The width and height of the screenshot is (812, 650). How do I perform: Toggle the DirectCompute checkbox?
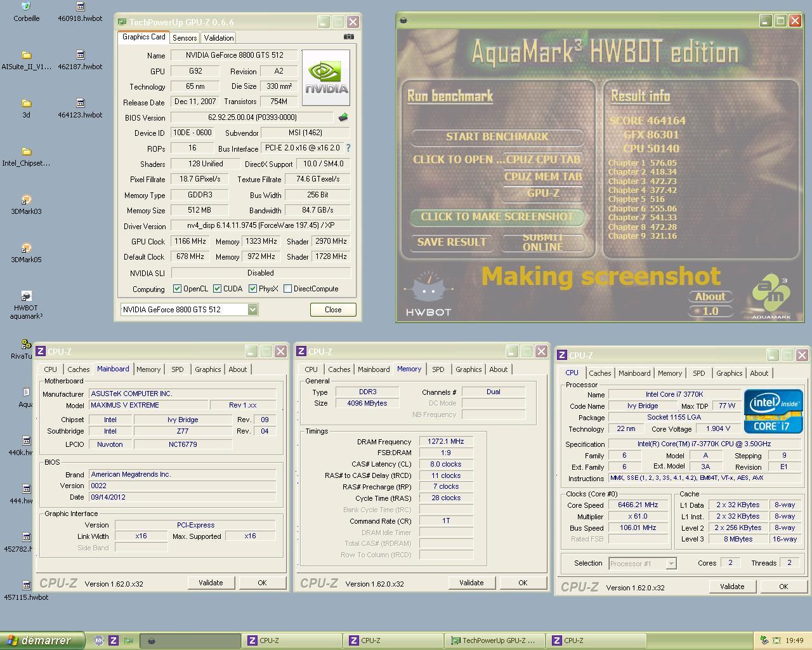click(287, 289)
